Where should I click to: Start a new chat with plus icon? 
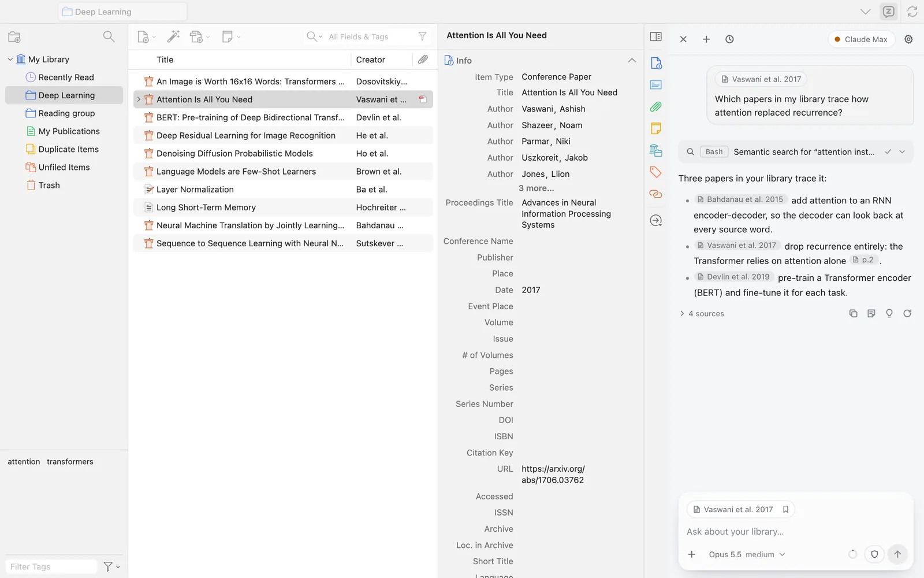(x=706, y=39)
